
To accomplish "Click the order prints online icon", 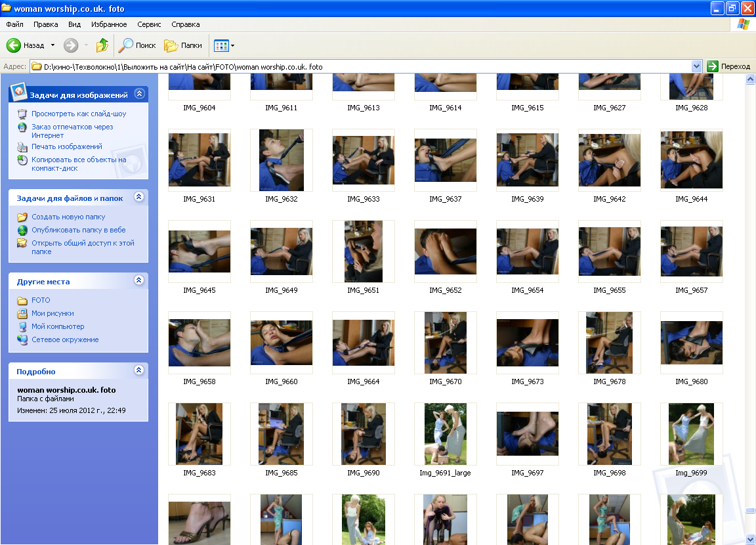I will (x=22, y=127).
